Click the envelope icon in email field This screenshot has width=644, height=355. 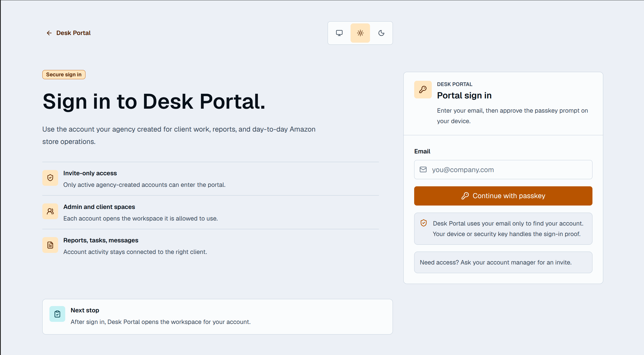pyautogui.click(x=423, y=169)
